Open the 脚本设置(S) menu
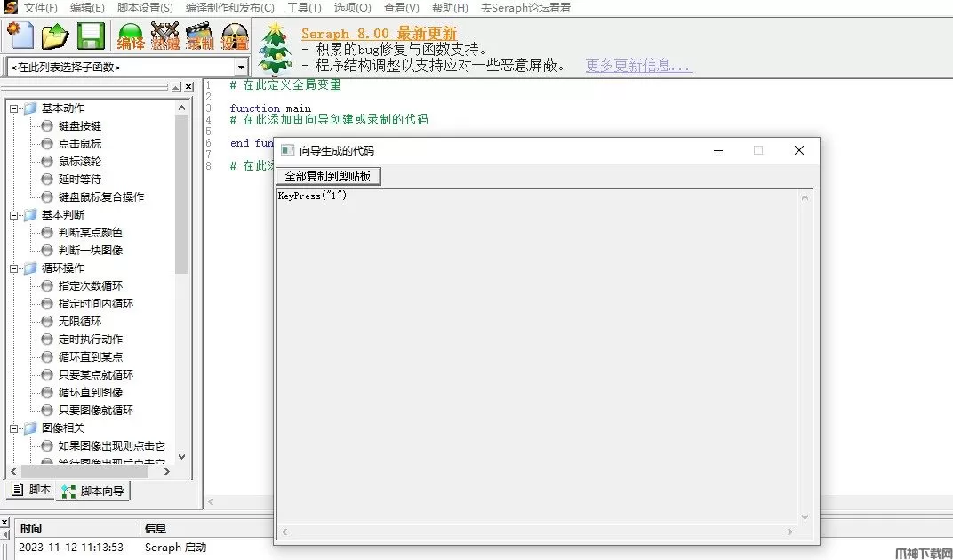This screenshot has height=560, width=953. pyautogui.click(x=145, y=8)
